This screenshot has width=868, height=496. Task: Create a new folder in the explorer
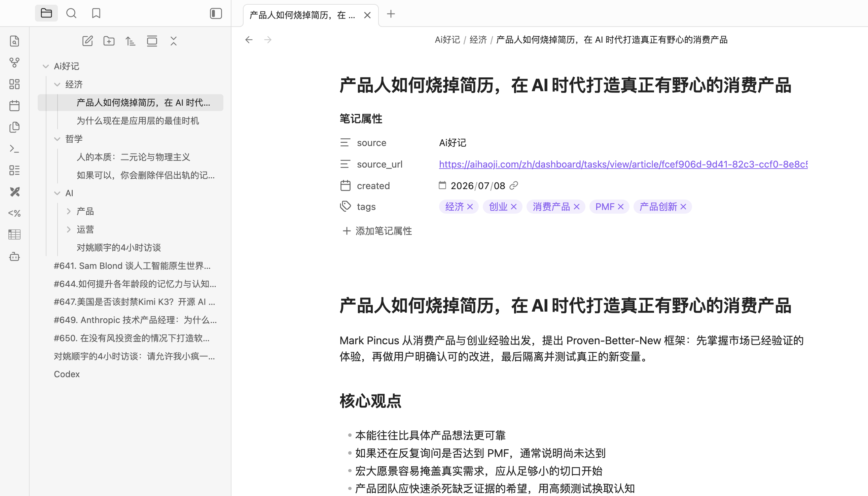pos(109,41)
